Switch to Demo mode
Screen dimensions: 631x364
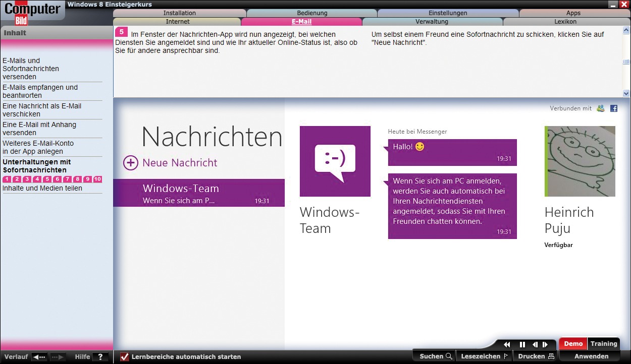[573, 344]
